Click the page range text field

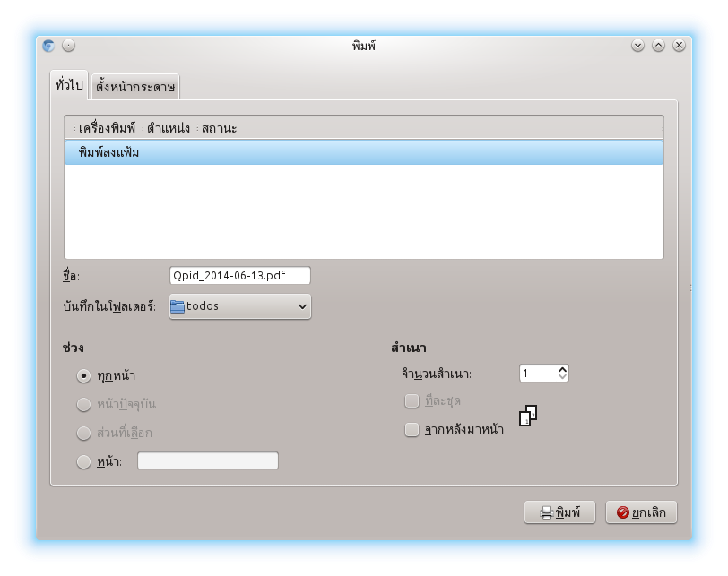pyautogui.click(x=208, y=461)
